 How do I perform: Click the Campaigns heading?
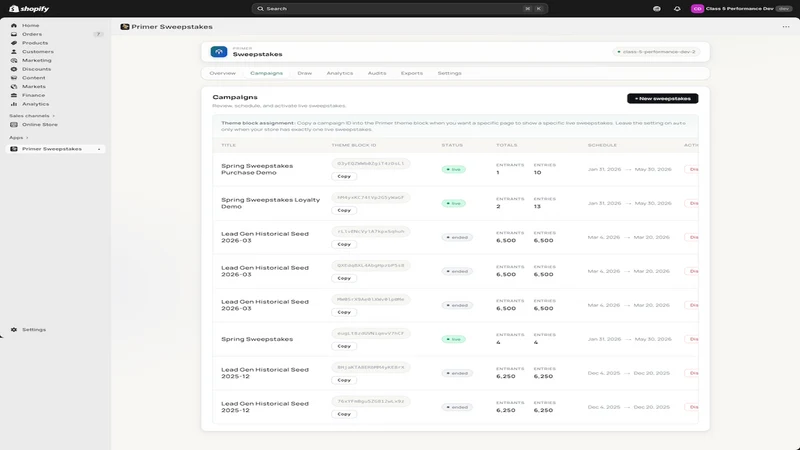[x=235, y=97]
